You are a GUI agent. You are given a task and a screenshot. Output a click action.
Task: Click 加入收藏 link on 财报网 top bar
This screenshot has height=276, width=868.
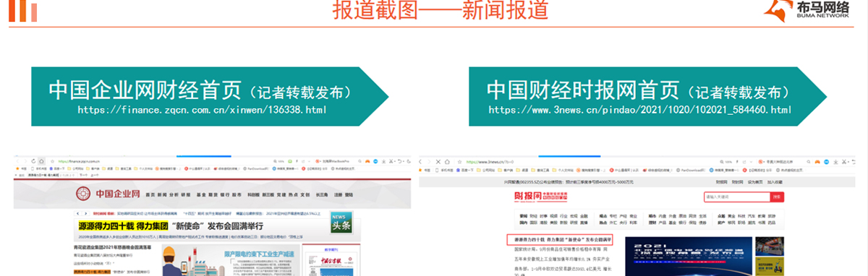[x=774, y=182]
